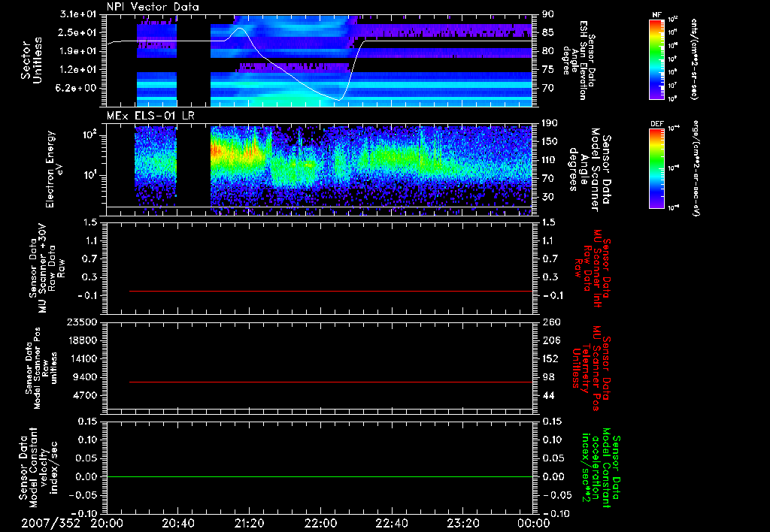Screen dimensions: 770x532
Task: Select the green "Model Constant acceleration" label
Action: pyautogui.click(x=601, y=468)
